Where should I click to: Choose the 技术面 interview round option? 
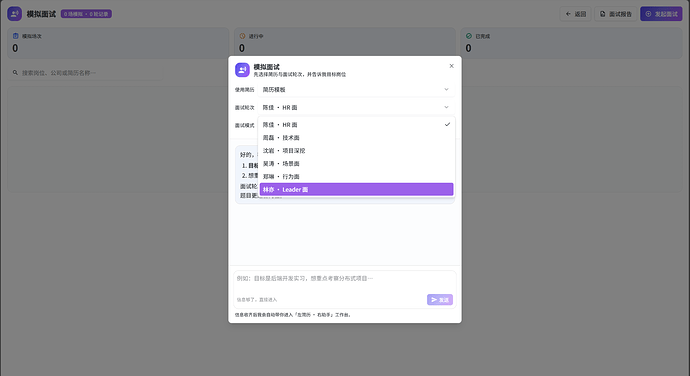pyautogui.click(x=356, y=138)
